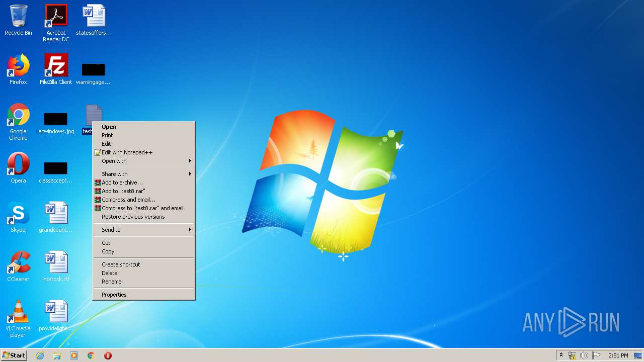The height and width of the screenshot is (362, 644).
Task: Select the VLC media player shortcut
Action: click(18, 319)
